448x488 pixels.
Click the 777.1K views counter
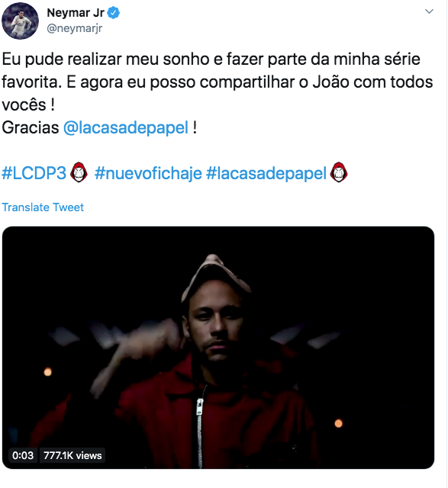click(x=73, y=455)
